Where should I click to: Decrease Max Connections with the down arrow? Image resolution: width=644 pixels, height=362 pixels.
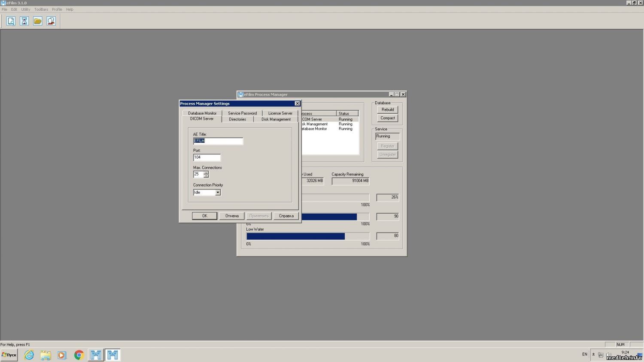(x=206, y=176)
